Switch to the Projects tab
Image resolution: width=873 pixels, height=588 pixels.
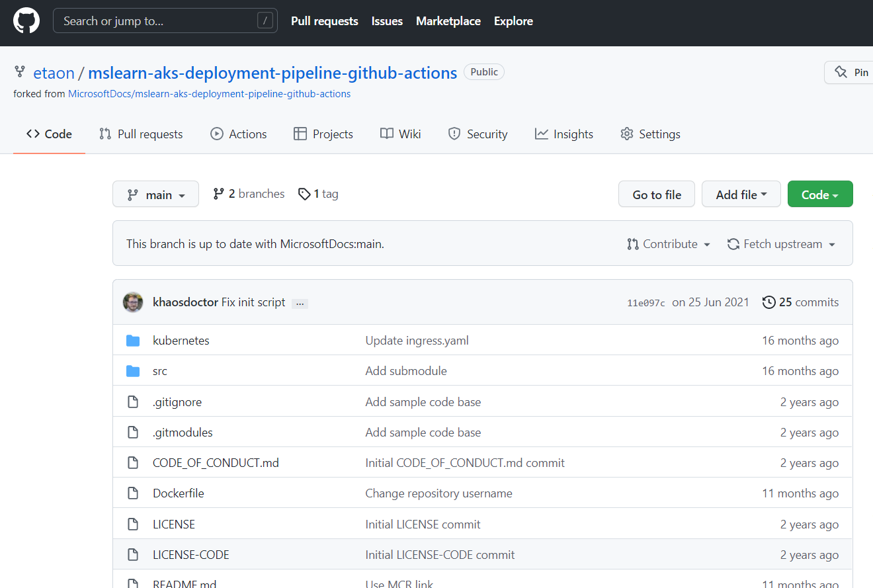point(323,134)
